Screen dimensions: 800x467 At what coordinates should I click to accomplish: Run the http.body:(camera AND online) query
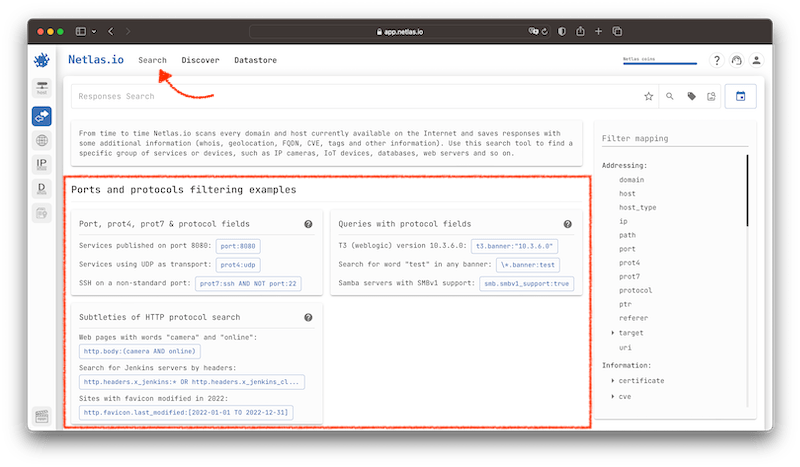pyautogui.click(x=140, y=352)
